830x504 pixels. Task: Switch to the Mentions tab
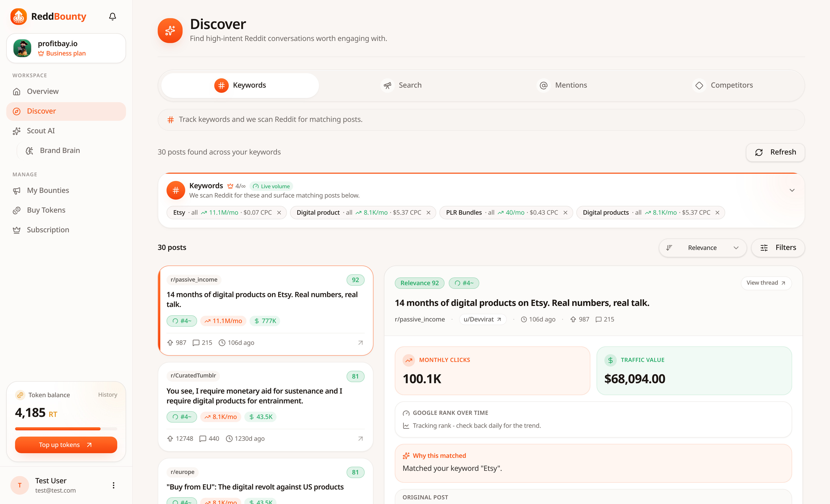tap(562, 86)
